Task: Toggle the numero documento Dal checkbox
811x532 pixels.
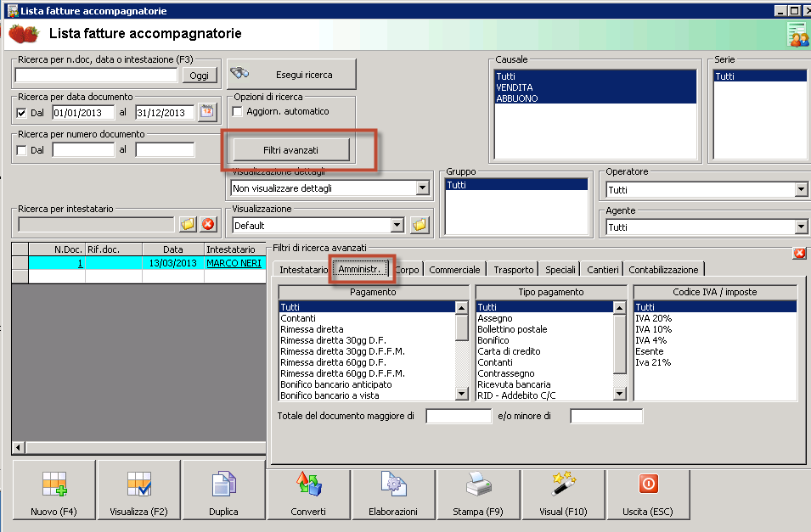Action: tap(22, 150)
